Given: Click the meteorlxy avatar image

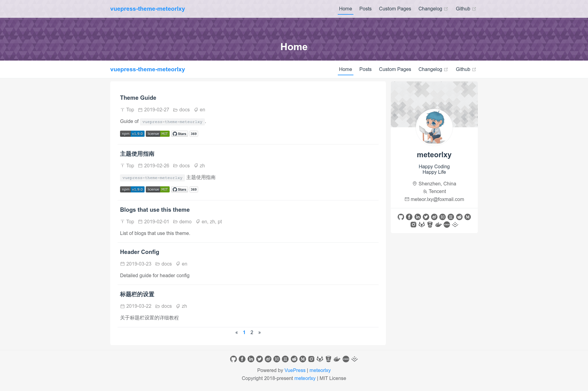Looking at the screenshot, I should [x=434, y=127].
